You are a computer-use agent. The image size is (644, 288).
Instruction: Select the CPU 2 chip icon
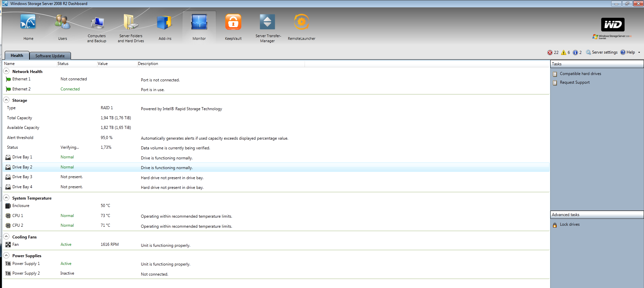coord(8,225)
